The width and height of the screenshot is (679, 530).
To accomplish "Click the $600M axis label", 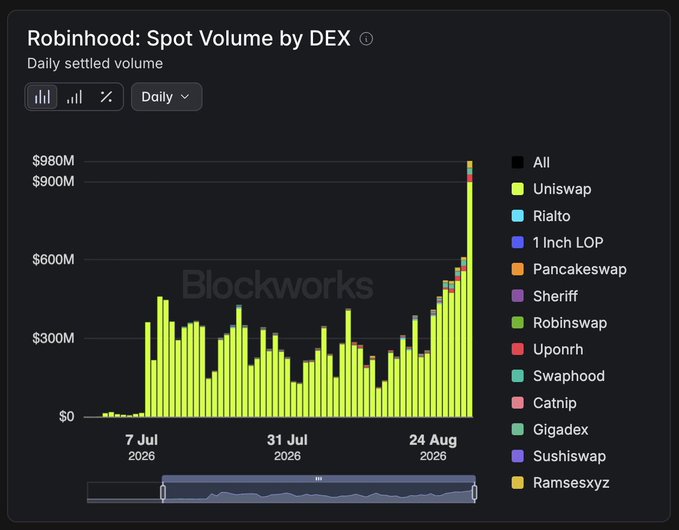I will 53,259.
